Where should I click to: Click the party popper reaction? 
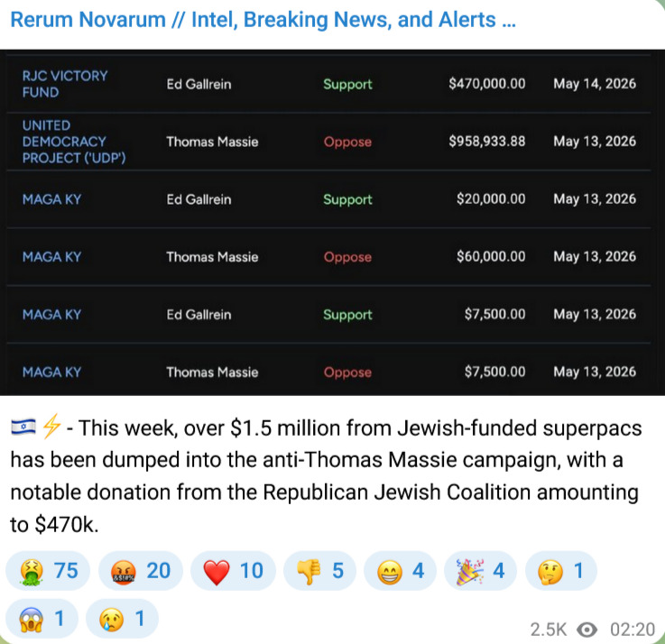(481, 571)
